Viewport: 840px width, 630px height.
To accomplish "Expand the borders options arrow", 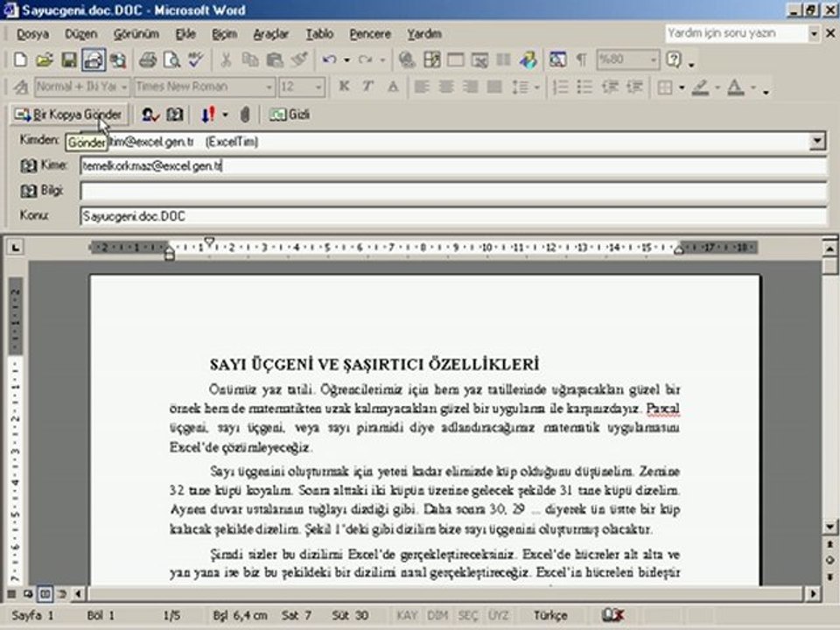I will tap(682, 87).
